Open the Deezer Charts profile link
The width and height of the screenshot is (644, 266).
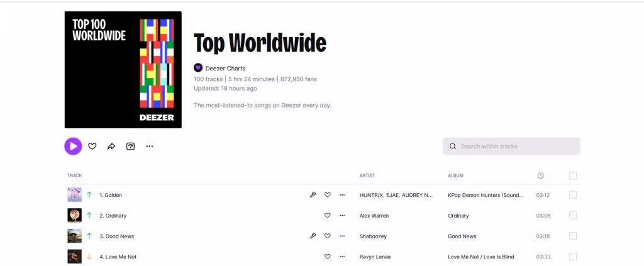click(x=226, y=68)
